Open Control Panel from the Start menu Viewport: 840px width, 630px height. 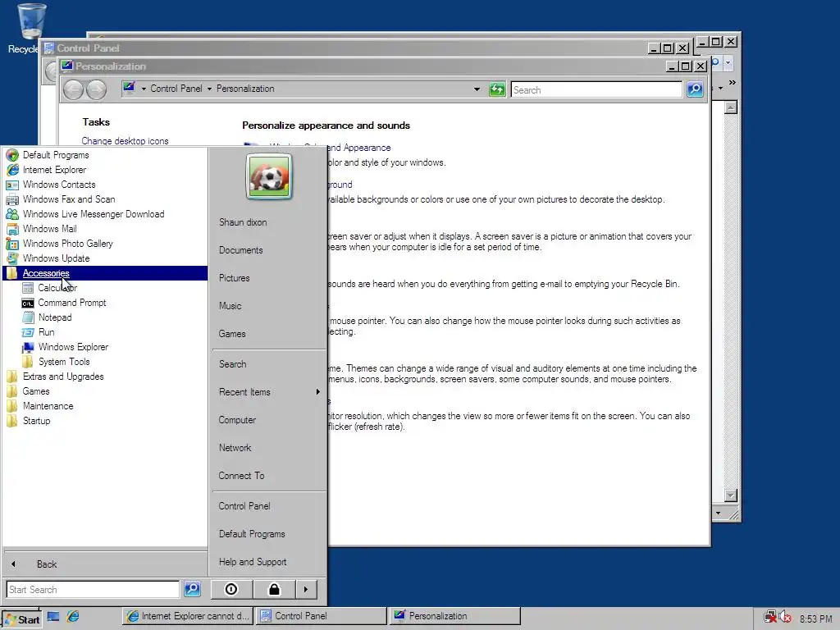[244, 506]
